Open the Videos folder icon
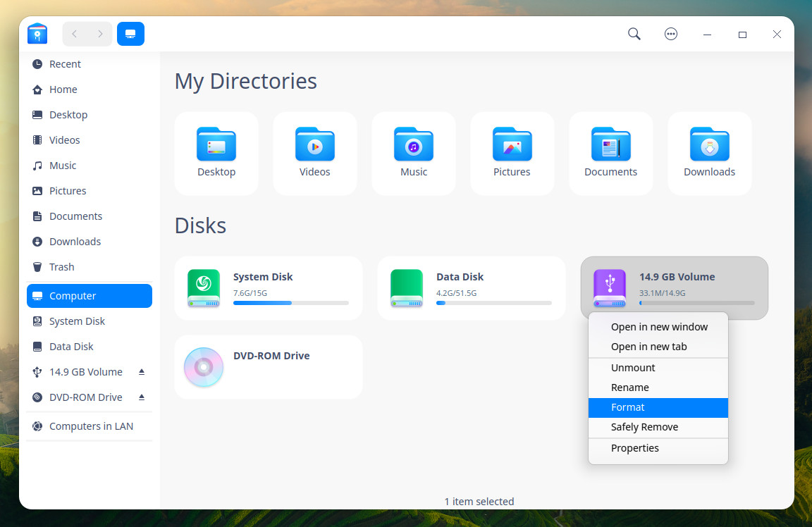This screenshot has width=812, height=527. click(315, 144)
